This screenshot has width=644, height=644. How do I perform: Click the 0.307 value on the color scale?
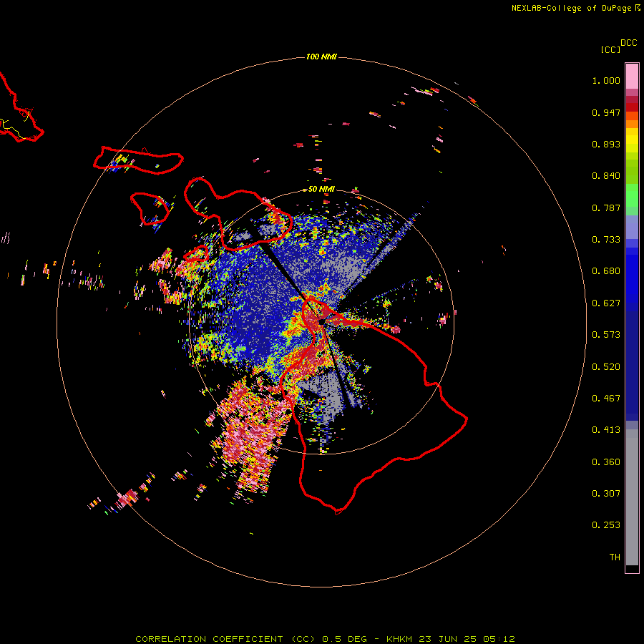tap(606, 494)
